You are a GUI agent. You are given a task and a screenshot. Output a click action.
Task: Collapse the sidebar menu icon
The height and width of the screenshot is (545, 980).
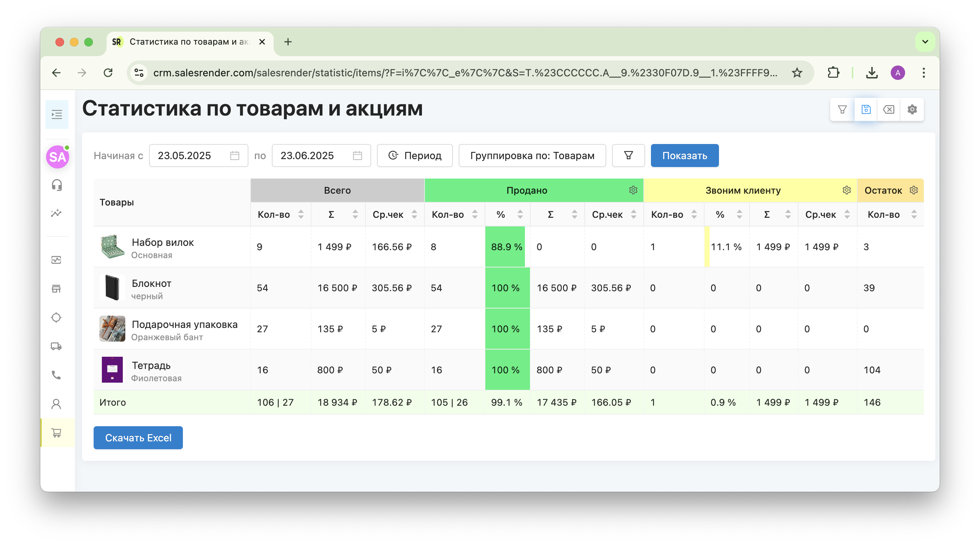coord(57,114)
